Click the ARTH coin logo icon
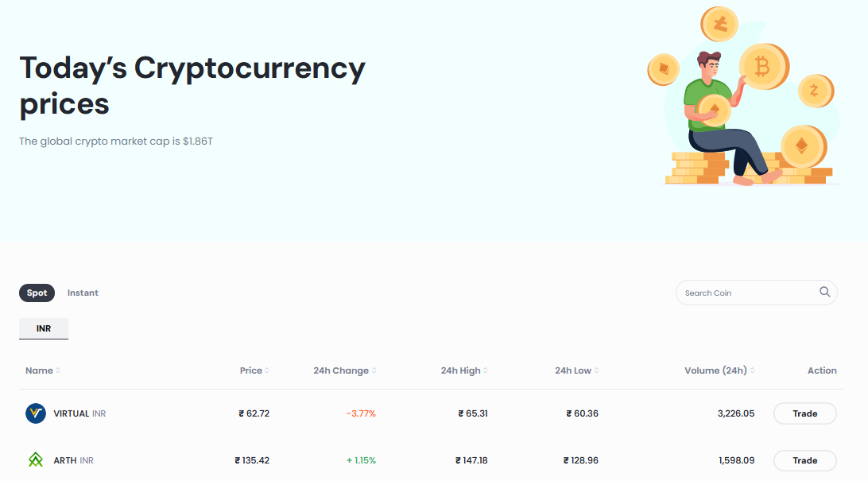 click(36, 460)
